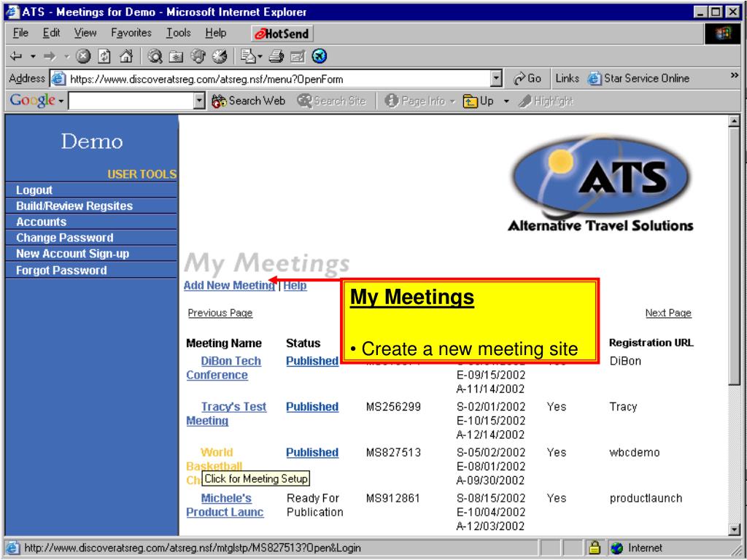Open Build/Review Regsites in sidebar
This screenshot has width=747, height=560.
[x=74, y=206]
